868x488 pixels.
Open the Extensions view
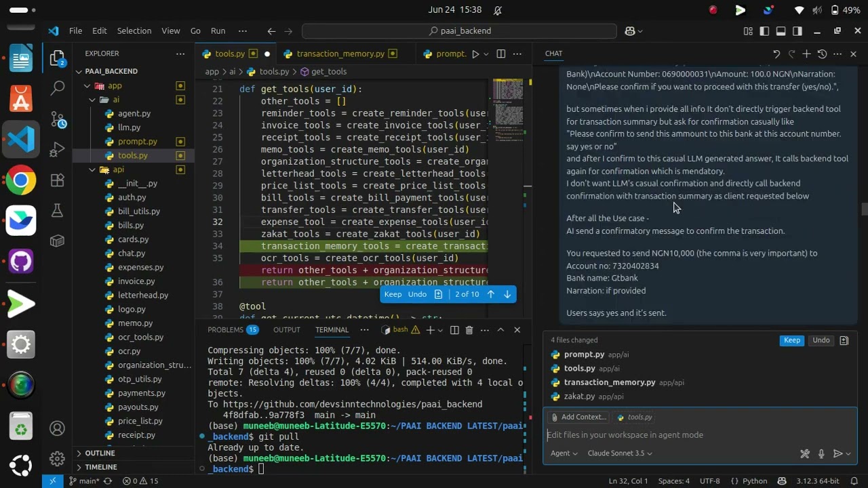pyautogui.click(x=58, y=180)
